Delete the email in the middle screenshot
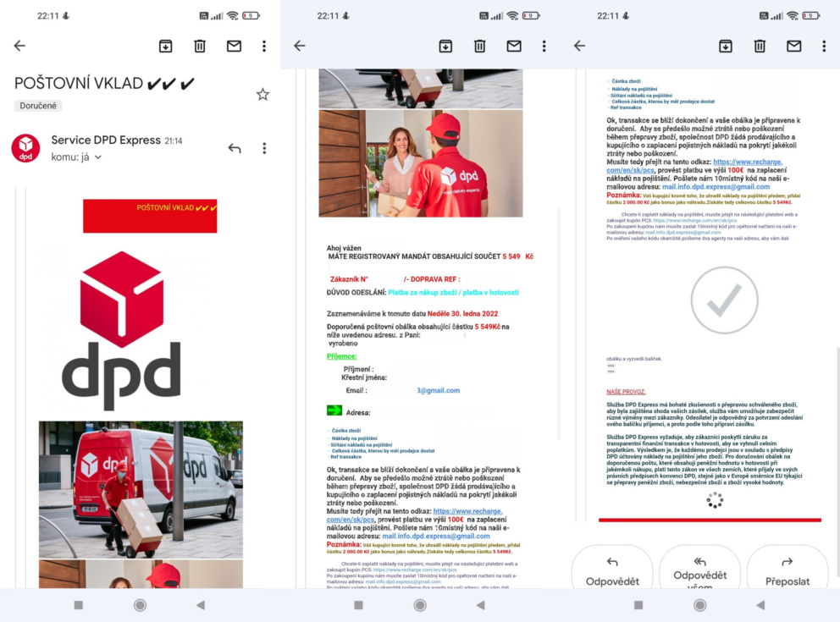840x622 pixels. click(480, 46)
